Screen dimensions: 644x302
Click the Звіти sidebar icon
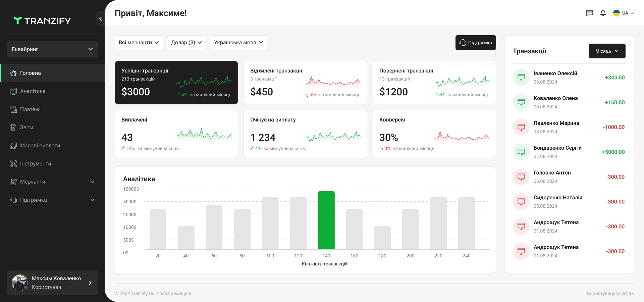(13, 128)
